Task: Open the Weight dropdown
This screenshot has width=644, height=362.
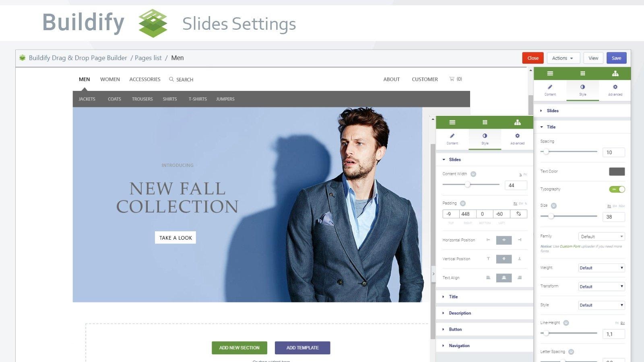Action: pos(601,268)
